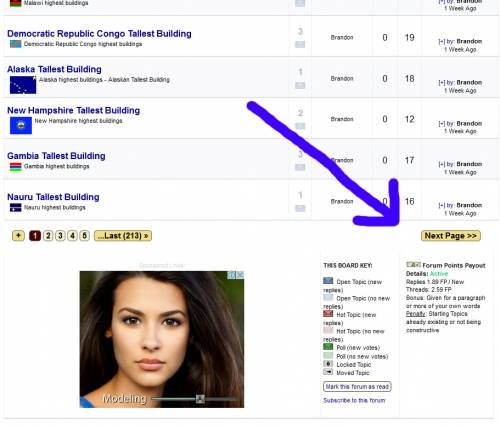Jump to Last (213) page
500x426 pixels.
(123, 236)
